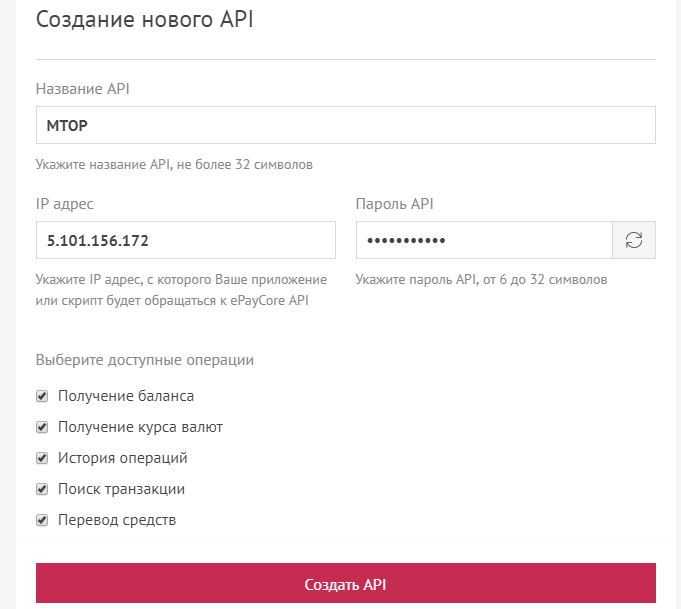Screen dimensions: 681x609
Task: Untick the 'Поиск транзакции' checkbox
Action: pos(42,489)
